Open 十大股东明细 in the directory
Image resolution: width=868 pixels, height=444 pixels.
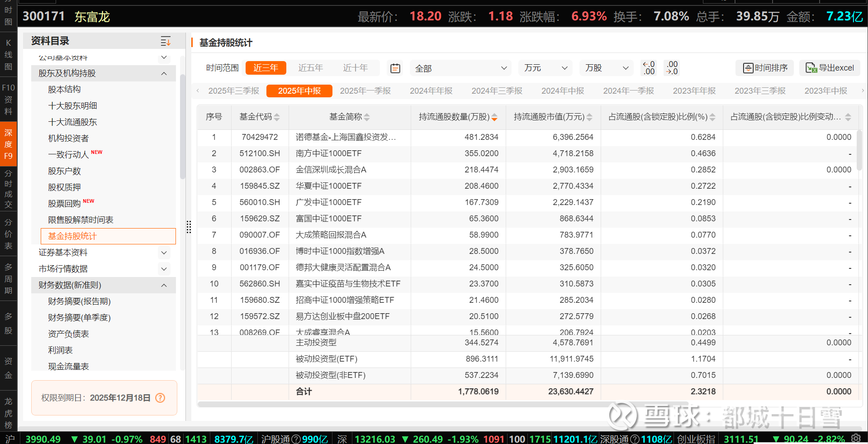(72, 106)
